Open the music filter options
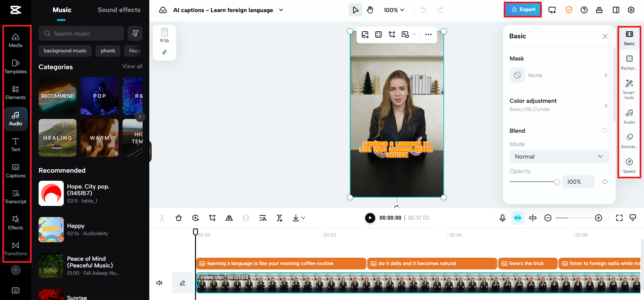This screenshot has height=300, width=644. click(135, 34)
